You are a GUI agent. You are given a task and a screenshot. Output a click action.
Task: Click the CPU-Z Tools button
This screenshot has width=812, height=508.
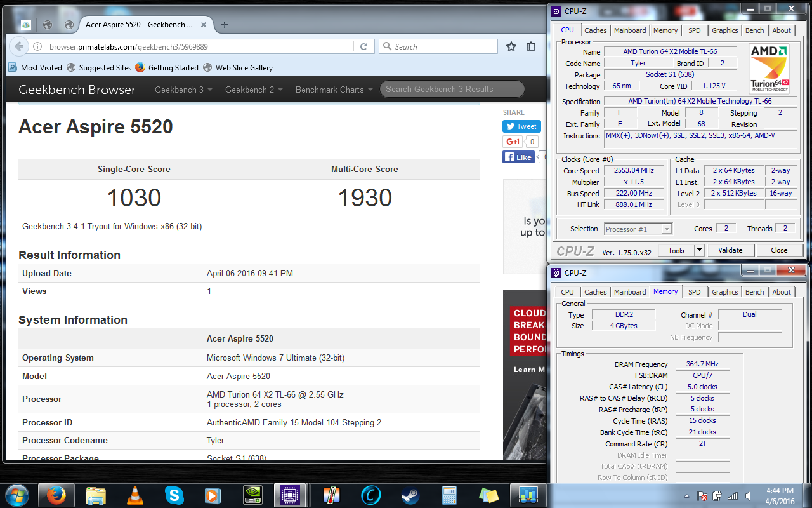(676, 250)
